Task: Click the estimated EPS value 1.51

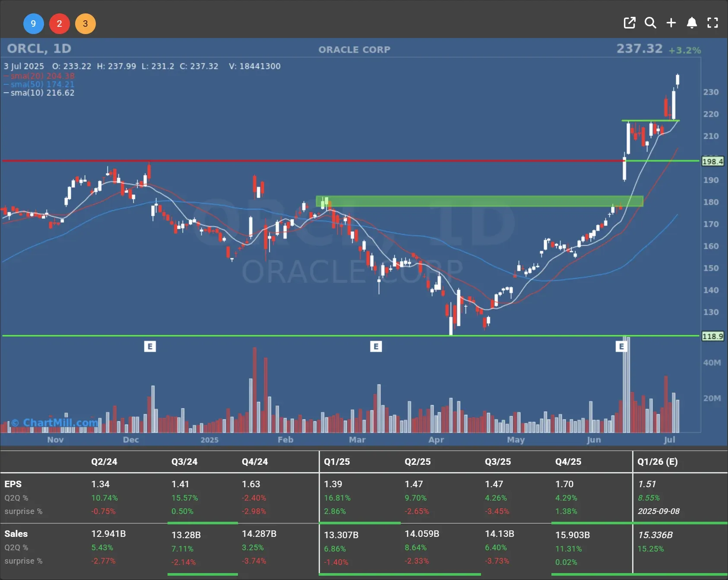Action: (x=647, y=484)
